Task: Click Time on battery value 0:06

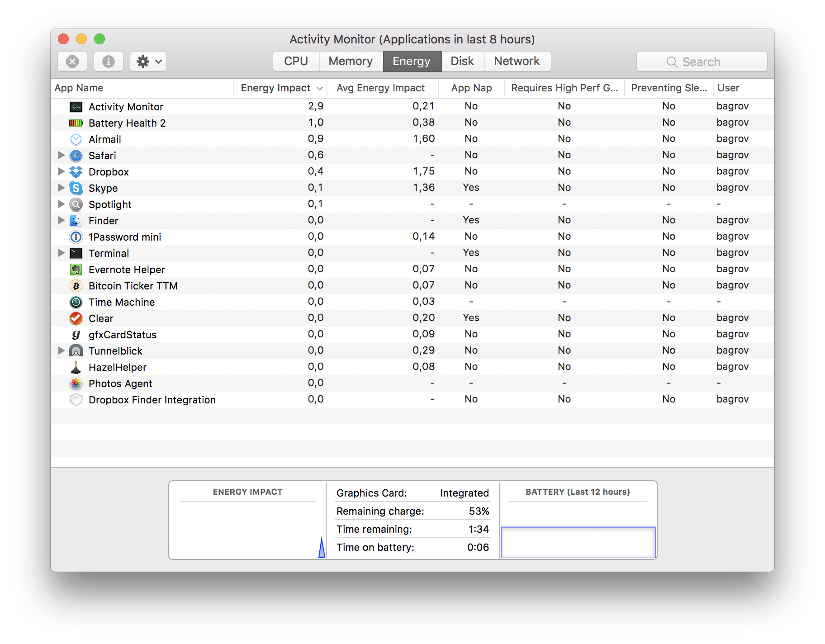Action: point(478,547)
